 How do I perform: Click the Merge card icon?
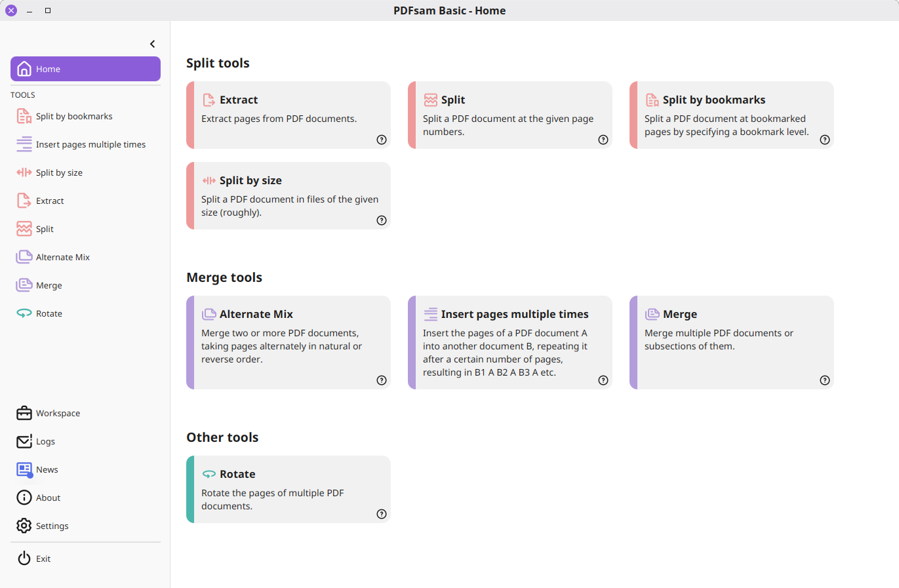click(x=652, y=314)
